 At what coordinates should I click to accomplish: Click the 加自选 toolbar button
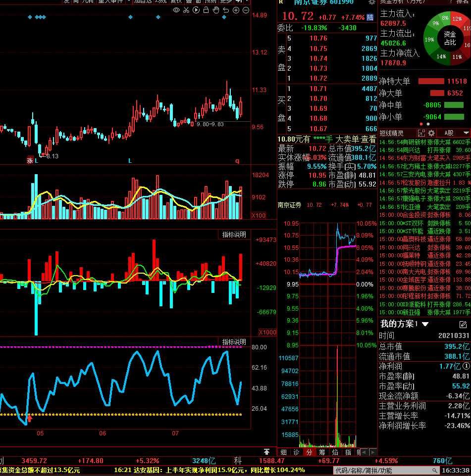pos(143,1)
